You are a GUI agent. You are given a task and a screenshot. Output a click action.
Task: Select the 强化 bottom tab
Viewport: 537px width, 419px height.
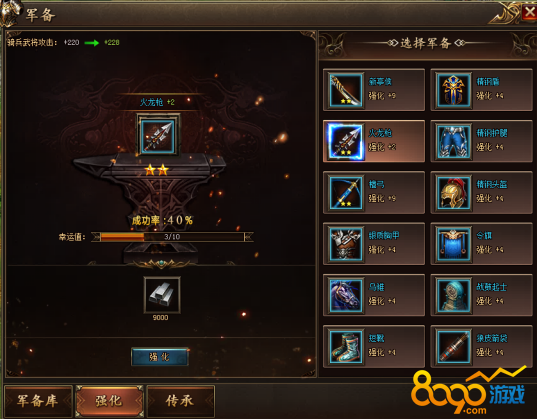(x=109, y=401)
